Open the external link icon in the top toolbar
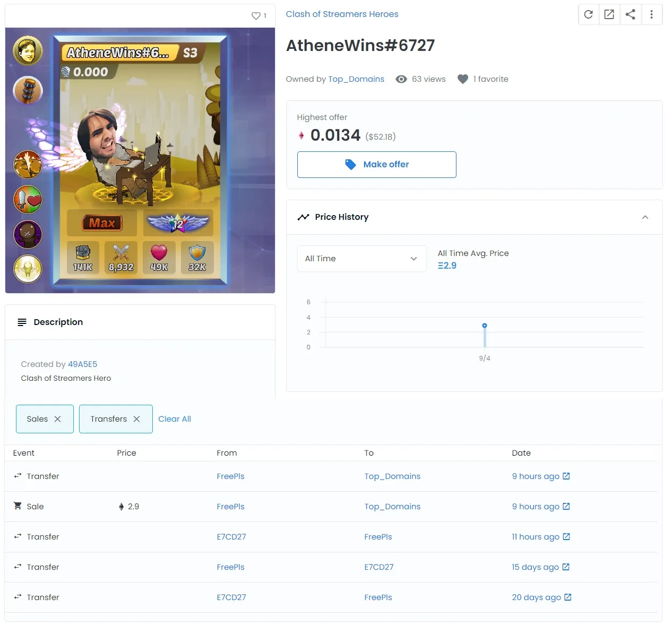The image size is (672, 624). point(609,14)
